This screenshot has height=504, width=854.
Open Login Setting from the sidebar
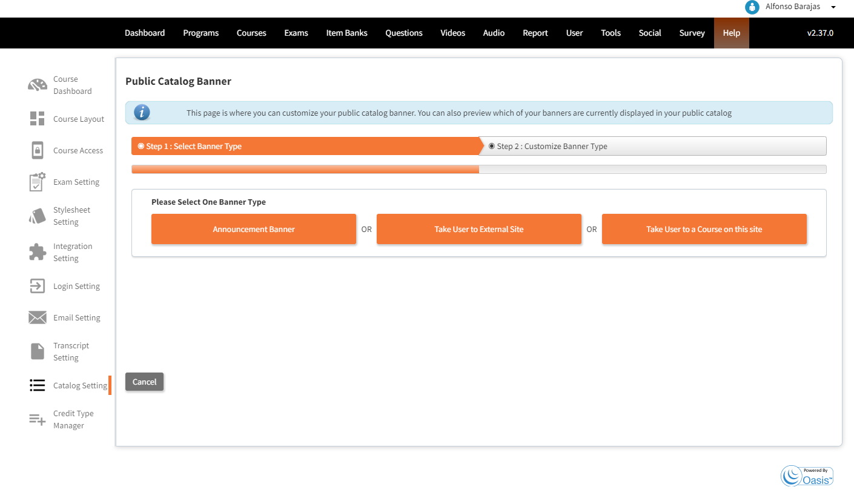pyautogui.click(x=36, y=285)
